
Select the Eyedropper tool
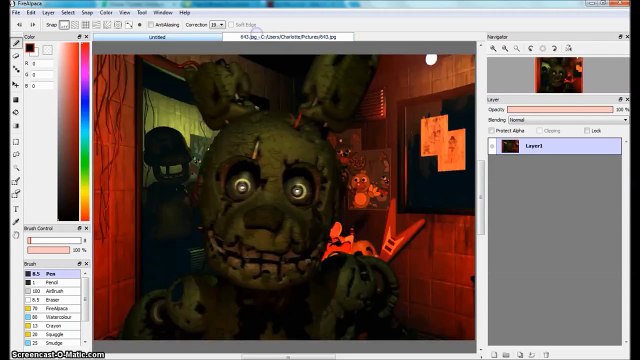click(x=16, y=222)
